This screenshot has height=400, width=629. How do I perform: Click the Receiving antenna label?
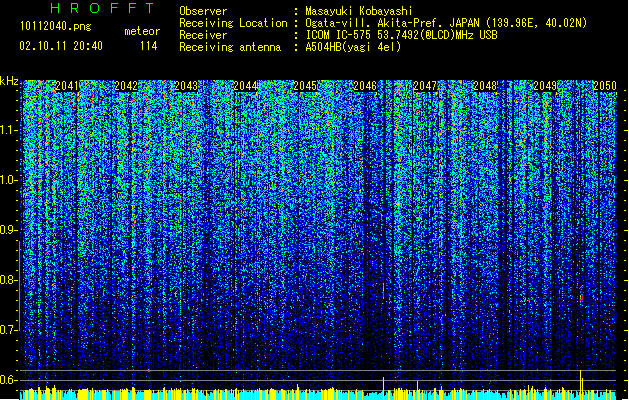(230, 47)
